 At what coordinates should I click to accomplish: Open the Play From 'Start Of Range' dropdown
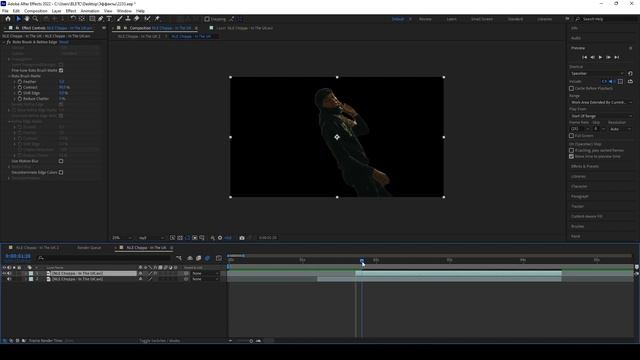601,116
